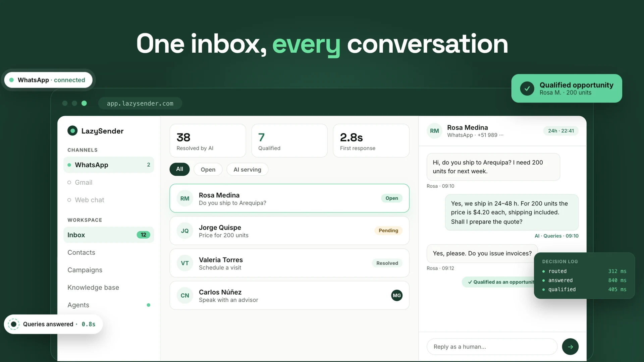Click inside Reply as a human field

pos(492,347)
